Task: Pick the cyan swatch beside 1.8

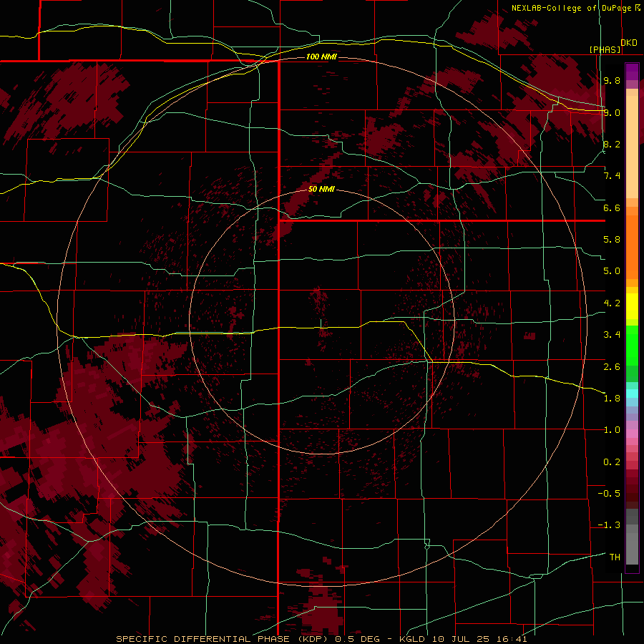Action: (632, 394)
